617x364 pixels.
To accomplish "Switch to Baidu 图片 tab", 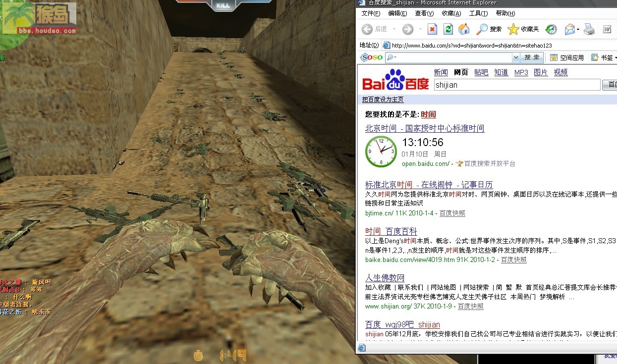I will click(x=541, y=72).
